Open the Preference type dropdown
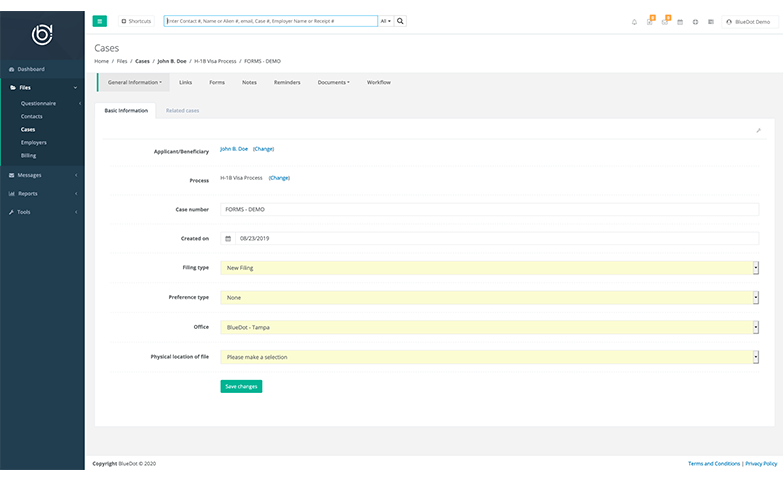The width and height of the screenshot is (783, 481). [489, 298]
